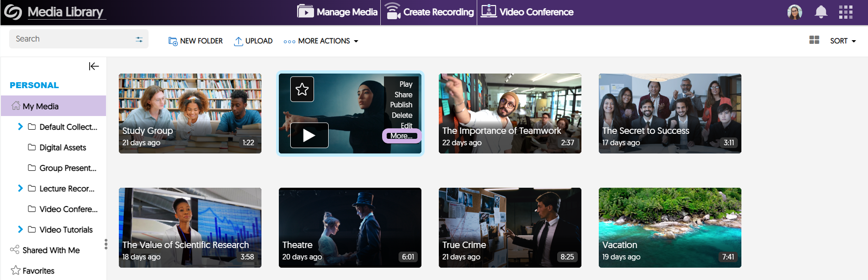
Task: Open the search filter options icon
Action: (139, 39)
